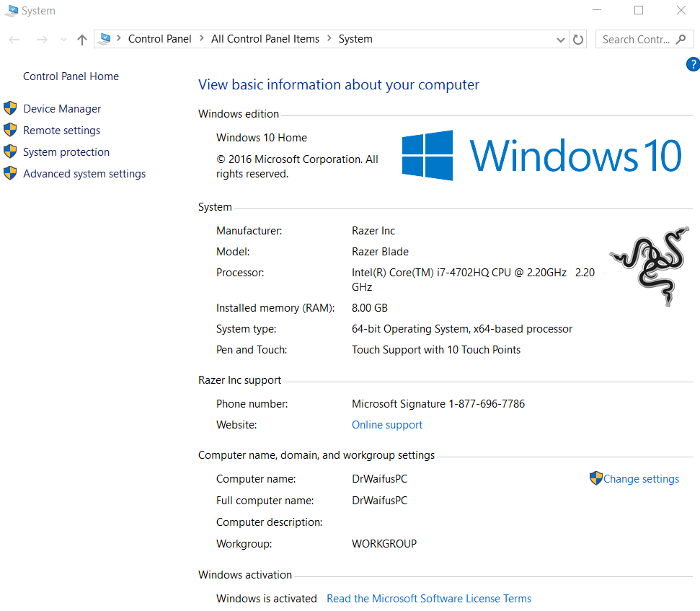Click the Razer snake logo
The width and height of the screenshot is (700, 611).
tap(649, 265)
